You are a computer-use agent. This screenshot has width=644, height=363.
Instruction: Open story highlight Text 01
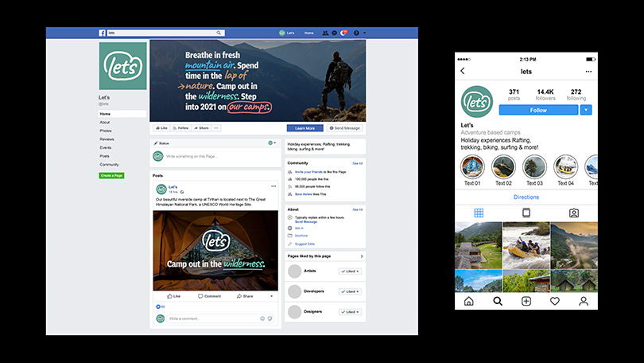tap(472, 167)
